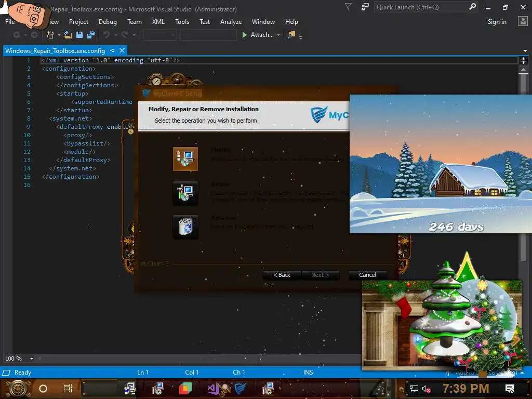Open the Project menu
Viewport: 532px width, 399px height.
tap(78, 22)
